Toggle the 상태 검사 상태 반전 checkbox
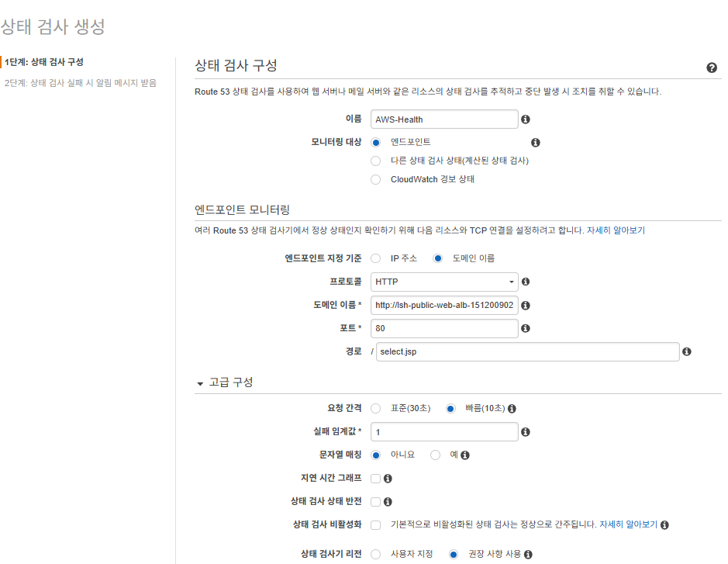 pyautogui.click(x=375, y=502)
